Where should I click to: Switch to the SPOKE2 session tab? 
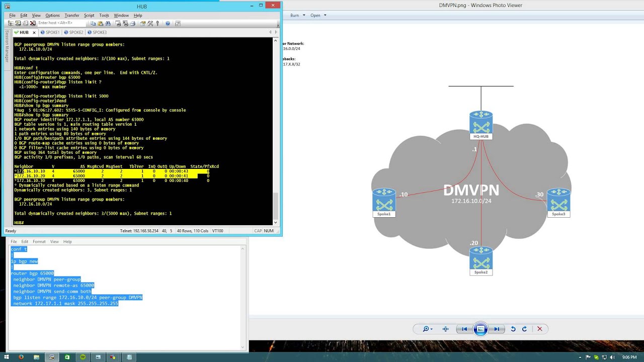pyautogui.click(x=73, y=32)
